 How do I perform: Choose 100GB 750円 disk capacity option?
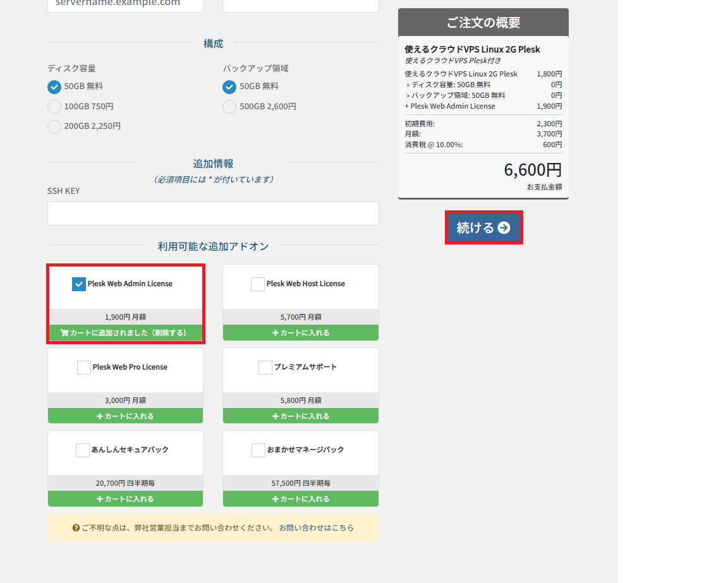54,107
